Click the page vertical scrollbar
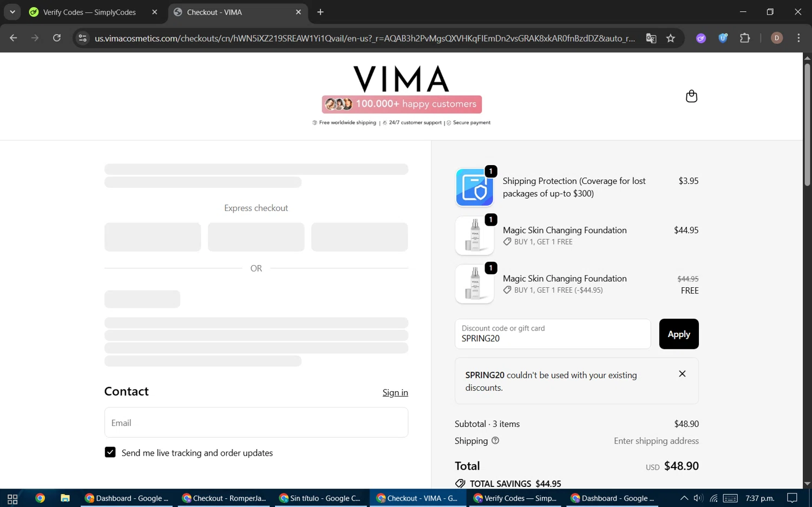812x507 pixels. tap(807, 124)
